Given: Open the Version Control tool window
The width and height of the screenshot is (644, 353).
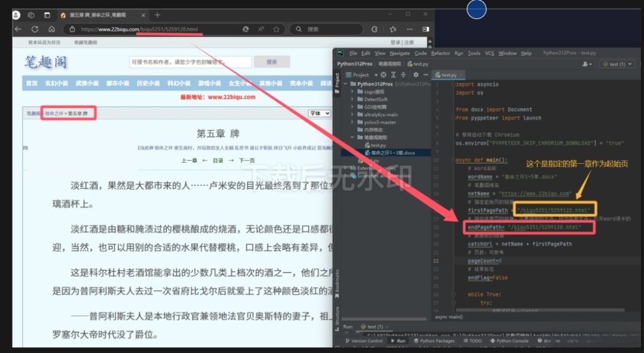Looking at the screenshot, I should (364, 340).
